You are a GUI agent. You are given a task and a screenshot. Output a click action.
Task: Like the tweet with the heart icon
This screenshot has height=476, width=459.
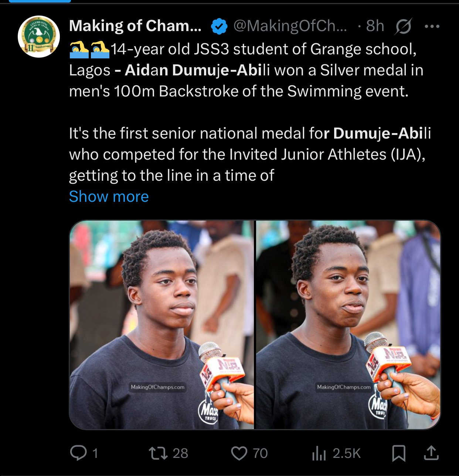coord(239,453)
